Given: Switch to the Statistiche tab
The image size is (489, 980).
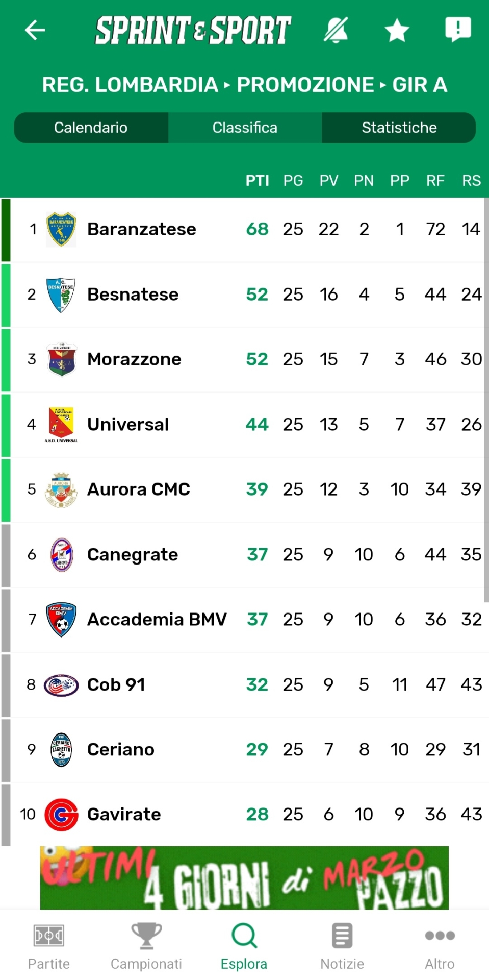Looking at the screenshot, I should pos(399,128).
